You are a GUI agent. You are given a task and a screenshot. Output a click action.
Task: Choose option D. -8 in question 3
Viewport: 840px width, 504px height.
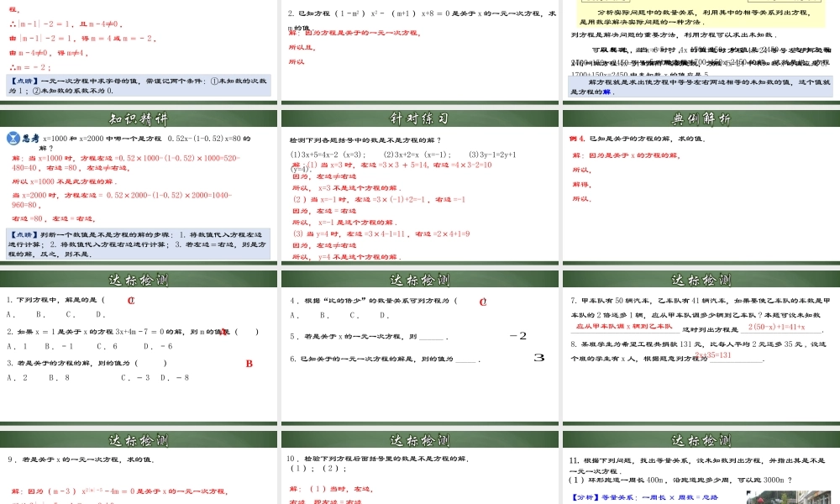click(x=176, y=378)
